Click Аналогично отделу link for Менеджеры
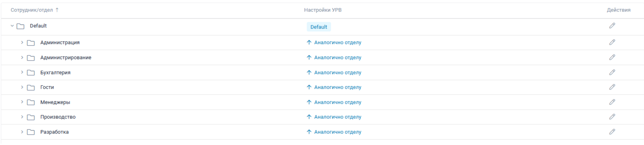This screenshot has width=644, height=145. point(337,102)
